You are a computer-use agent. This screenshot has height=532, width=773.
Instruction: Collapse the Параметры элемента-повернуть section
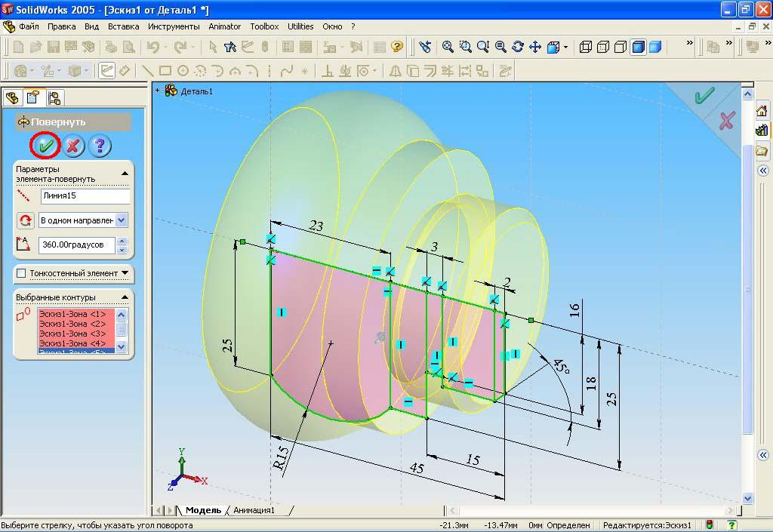pos(125,174)
